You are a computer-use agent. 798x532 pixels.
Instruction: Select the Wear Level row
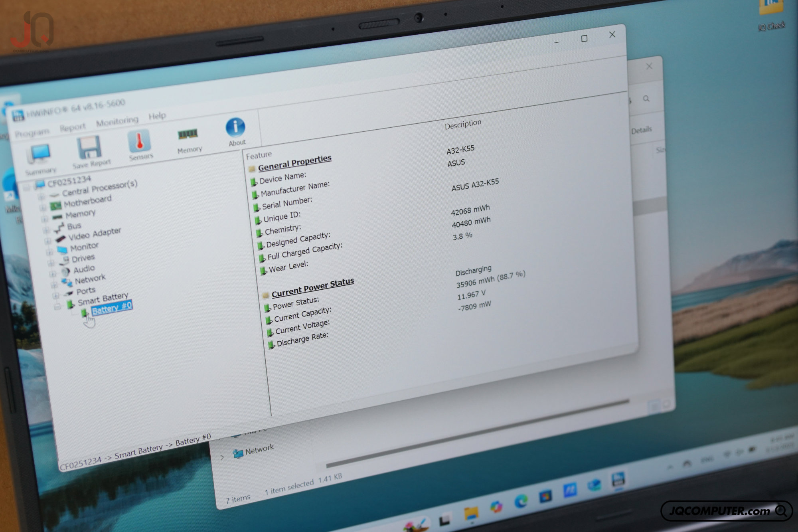click(288, 266)
